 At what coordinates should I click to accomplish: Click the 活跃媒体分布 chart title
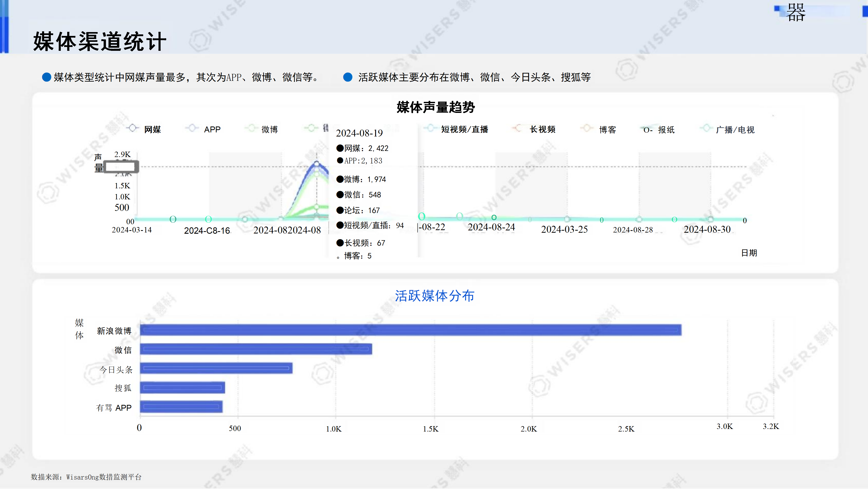point(435,296)
